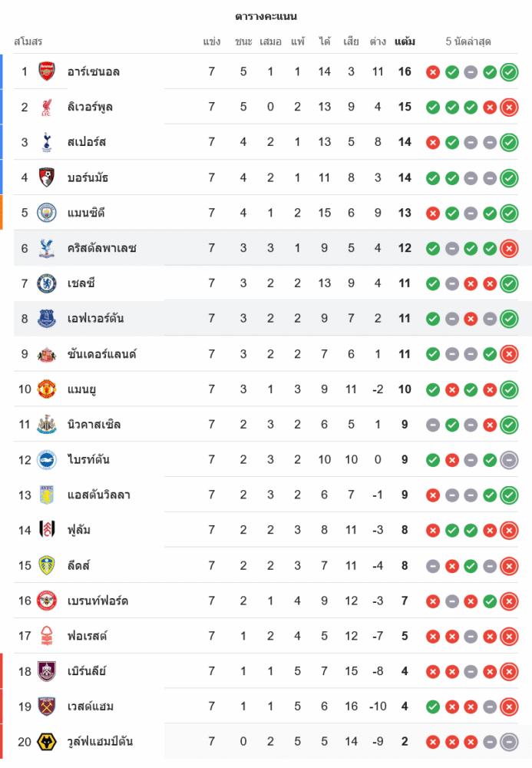532x768 pixels.
Task: Click the 5 นัดล่าสุด column header
Action: pyautogui.click(x=468, y=41)
